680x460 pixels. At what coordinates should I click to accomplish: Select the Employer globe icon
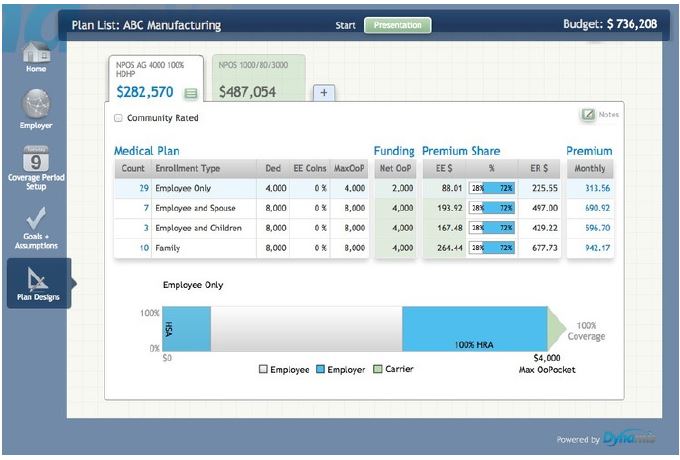[36, 104]
